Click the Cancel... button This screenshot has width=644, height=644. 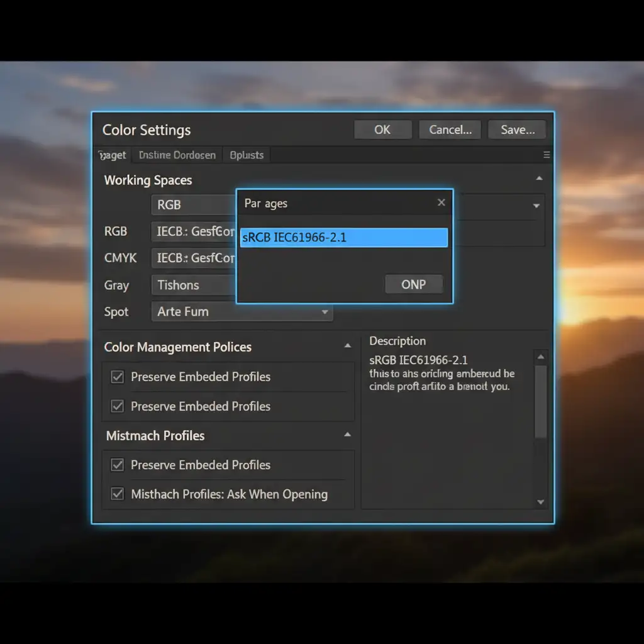click(x=450, y=130)
